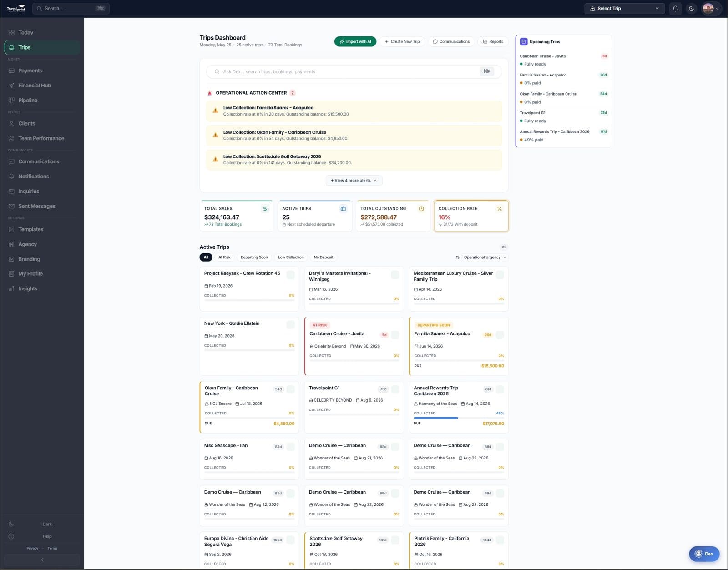The width and height of the screenshot is (728, 570).
Task: Click the suitcase icon on Active Trips card
Action: click(343, 209)
